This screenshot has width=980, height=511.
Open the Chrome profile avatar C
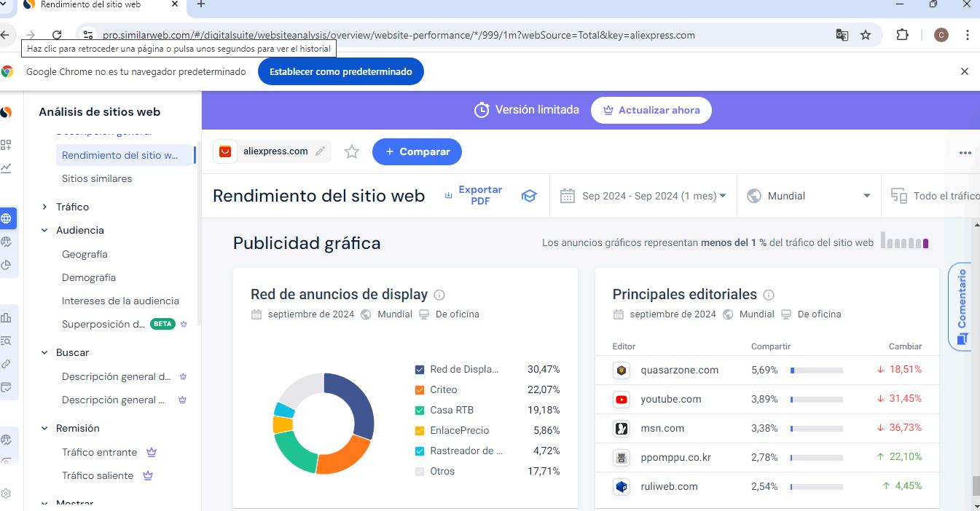coord(941,35)
